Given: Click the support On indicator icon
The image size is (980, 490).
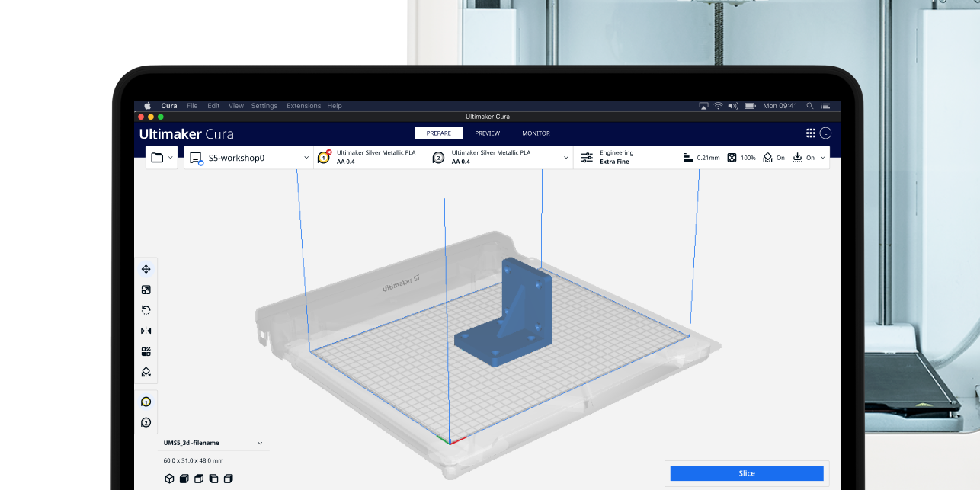Looking at the screenshot, I should pos(768,158).
